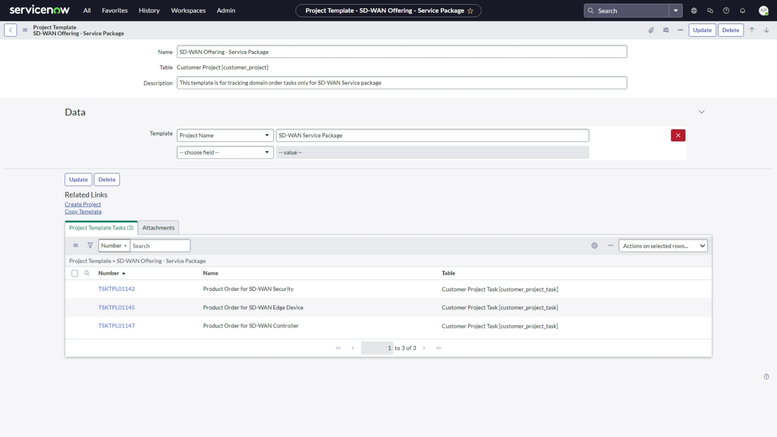The height and width of the screenshot is (437, 777).
Task: Sort by the Number column header
Action: [x=109, y=273]
